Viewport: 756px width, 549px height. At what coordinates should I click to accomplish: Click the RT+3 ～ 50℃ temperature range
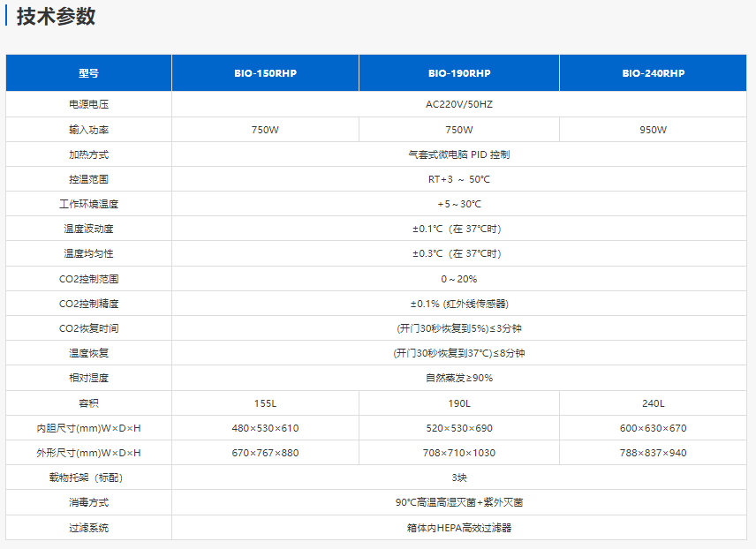(459, 179)
